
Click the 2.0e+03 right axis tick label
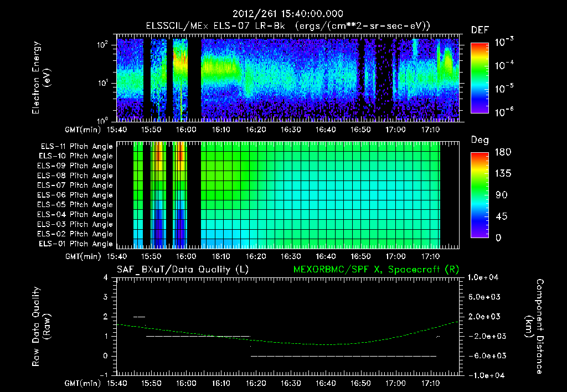tap(485, 317)
